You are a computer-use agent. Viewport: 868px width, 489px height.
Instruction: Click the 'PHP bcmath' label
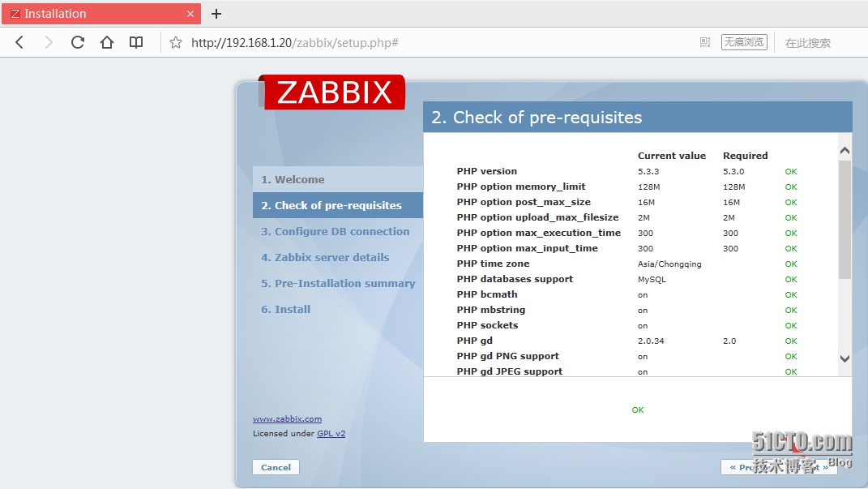coord(487,294)
